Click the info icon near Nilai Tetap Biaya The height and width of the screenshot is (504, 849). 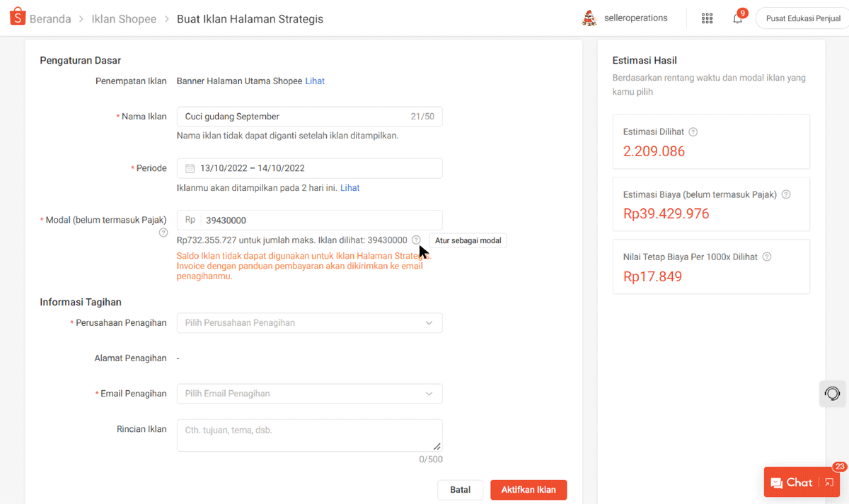click(x=766, y=257)
